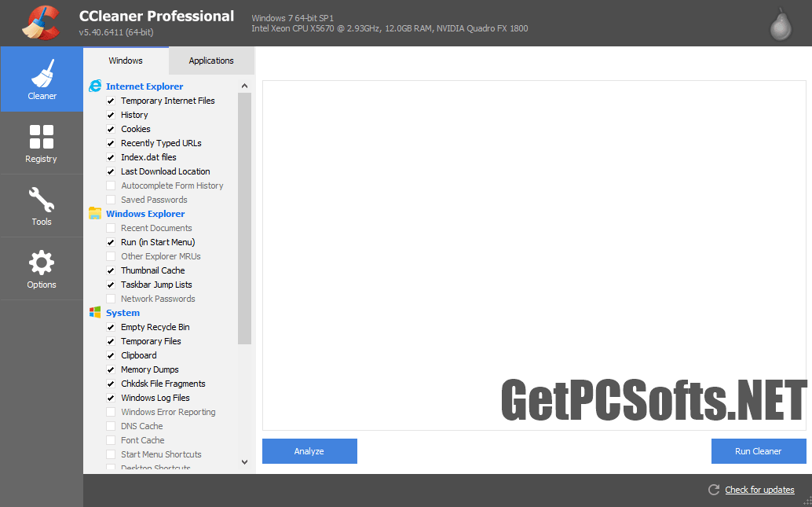Check Other Explorer MRUs
Viewport: 812px width, 507px height.
pyautogui.click(x=111, y=256)
